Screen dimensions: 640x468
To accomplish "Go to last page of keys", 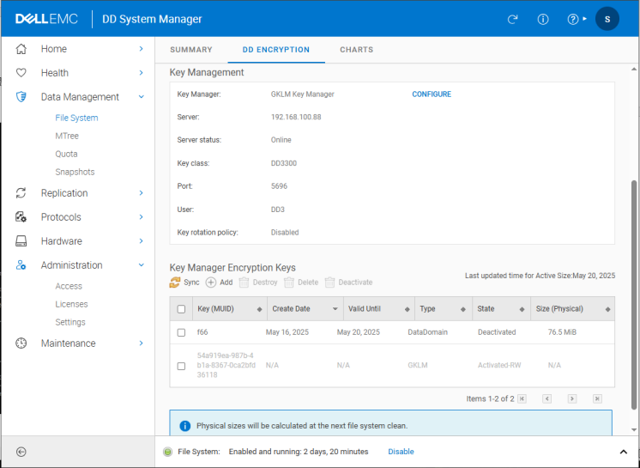I will point(597,399).
